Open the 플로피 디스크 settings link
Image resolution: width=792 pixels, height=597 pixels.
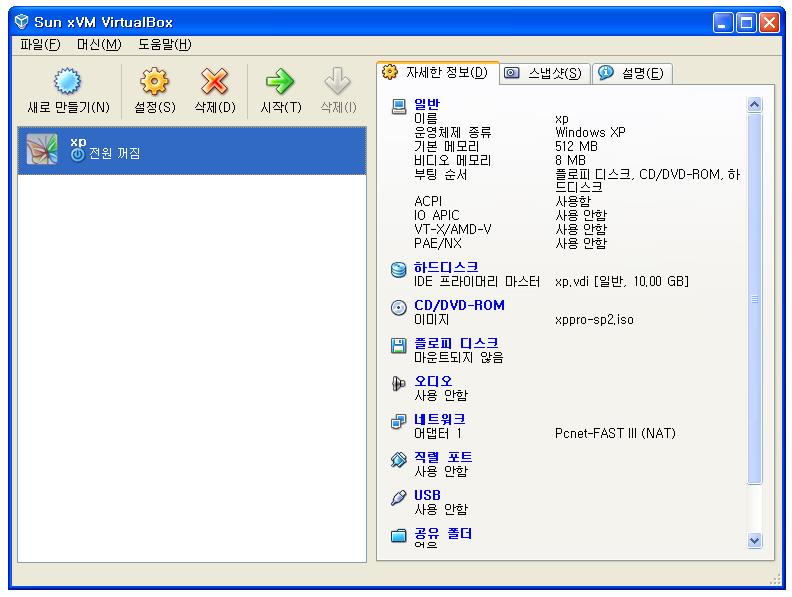coord(456,343)
